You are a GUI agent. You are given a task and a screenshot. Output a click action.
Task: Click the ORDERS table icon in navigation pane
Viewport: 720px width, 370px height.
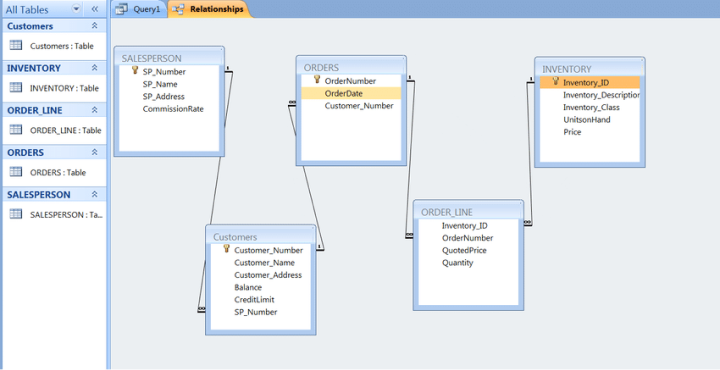16,172
